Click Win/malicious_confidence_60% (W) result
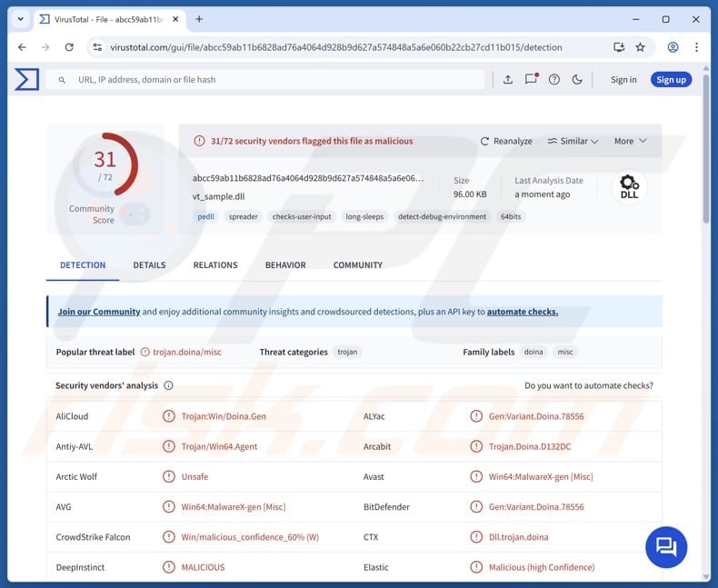 point(250,537)
